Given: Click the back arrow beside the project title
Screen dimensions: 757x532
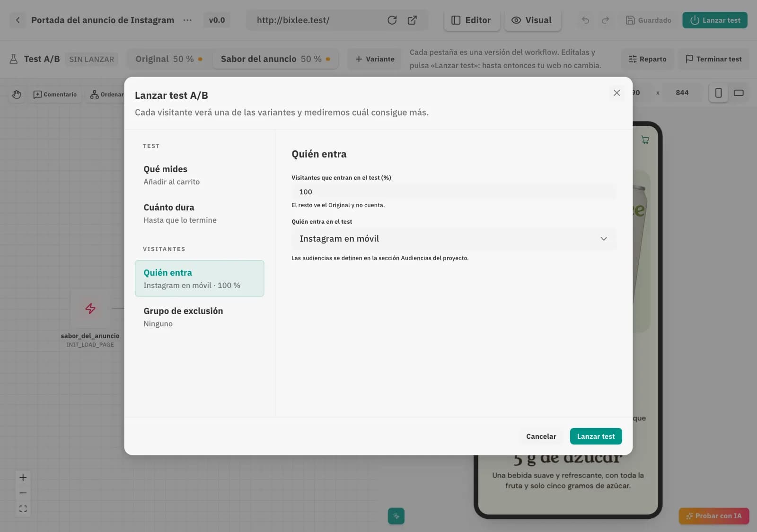Looking at the screenshot, I should (x=18, y=20).
